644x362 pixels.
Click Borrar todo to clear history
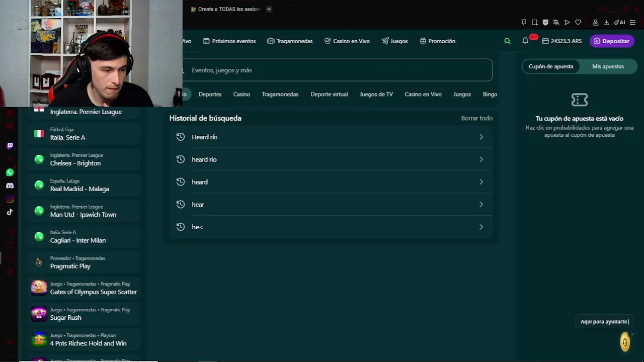tap(477, 118)
